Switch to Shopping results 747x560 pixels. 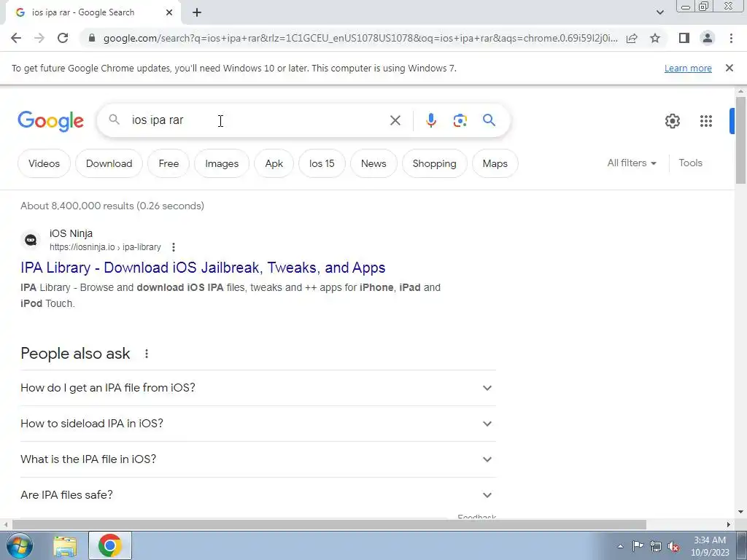(x=435, y=163)
